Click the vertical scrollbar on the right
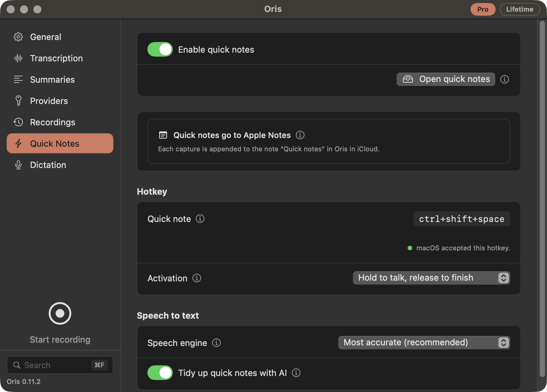The height and width of the screenshot is (392, 547). tap(542, 198)
